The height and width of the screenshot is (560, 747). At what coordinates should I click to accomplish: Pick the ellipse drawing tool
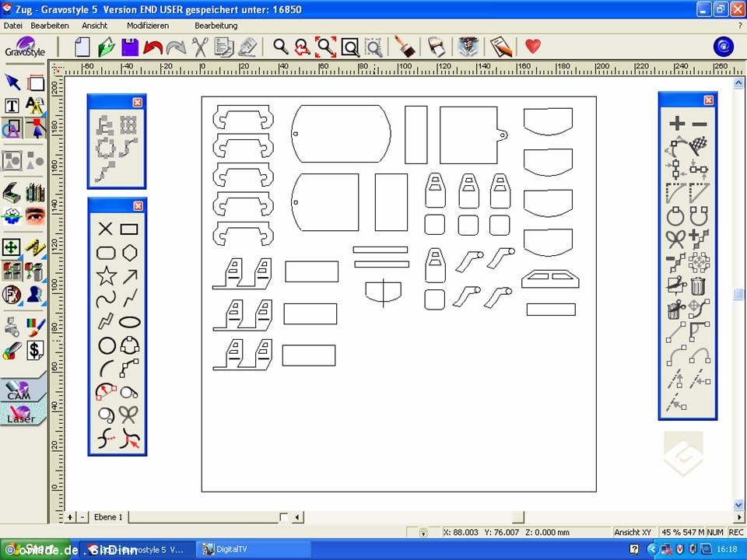(130, 322)
